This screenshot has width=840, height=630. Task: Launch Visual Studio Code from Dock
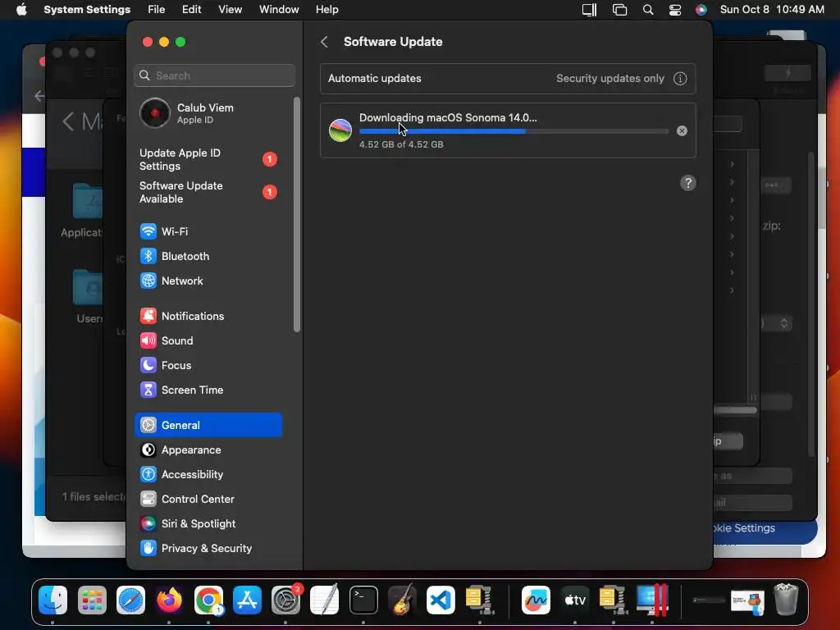click(x=441, y=600)
